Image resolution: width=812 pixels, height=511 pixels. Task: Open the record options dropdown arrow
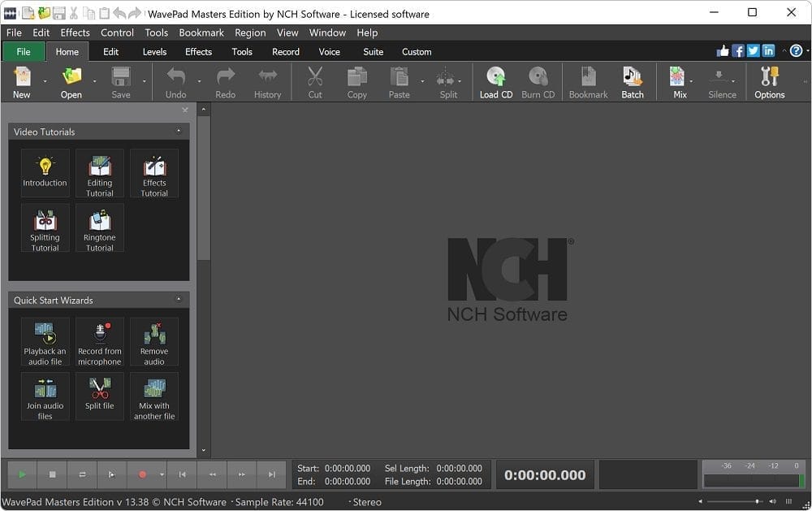coord(162,474)
